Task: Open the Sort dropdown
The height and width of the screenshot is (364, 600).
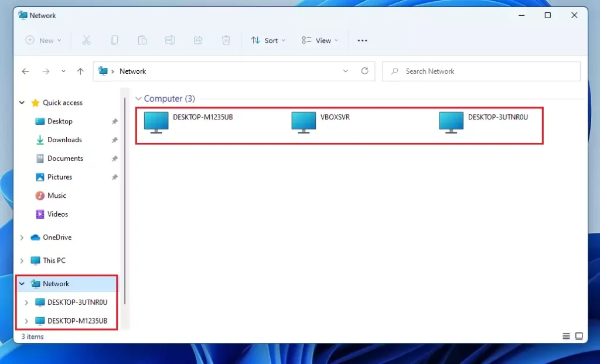Action: point(268,40)
